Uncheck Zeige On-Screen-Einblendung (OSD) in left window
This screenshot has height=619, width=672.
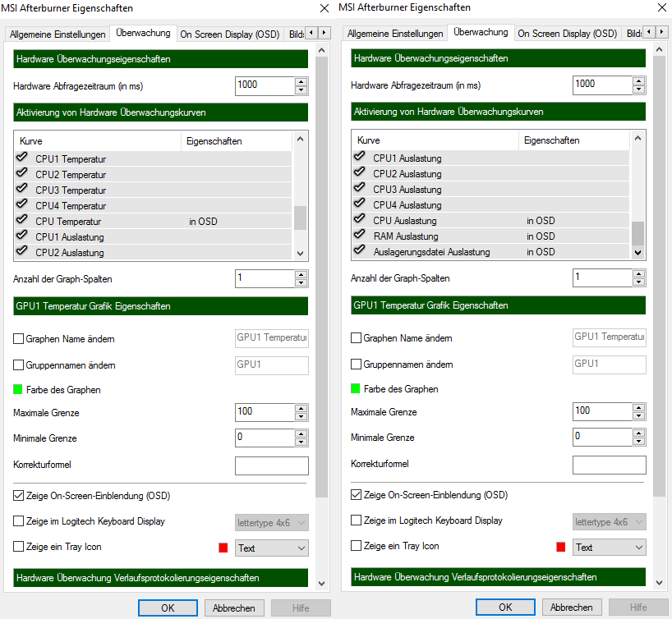click(x=18, y=496)
